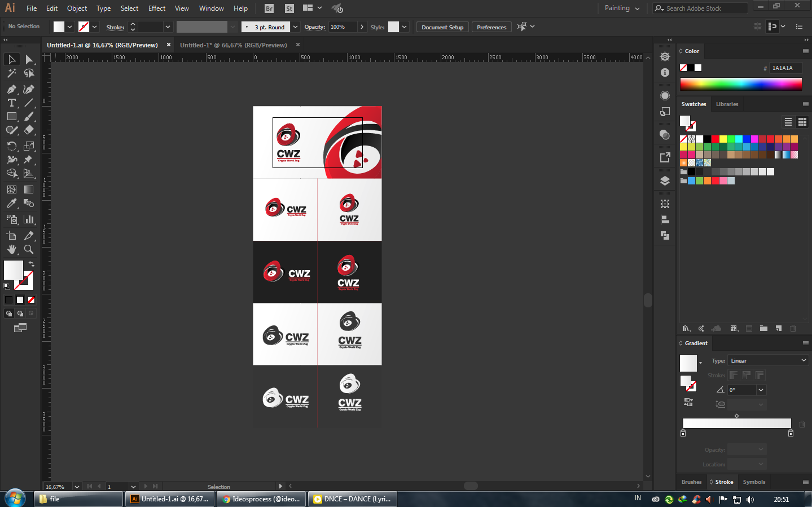The width and height of the screenshot is (812, 507).
Task: Set color mode to solid Color
Action: pos(8,299)
